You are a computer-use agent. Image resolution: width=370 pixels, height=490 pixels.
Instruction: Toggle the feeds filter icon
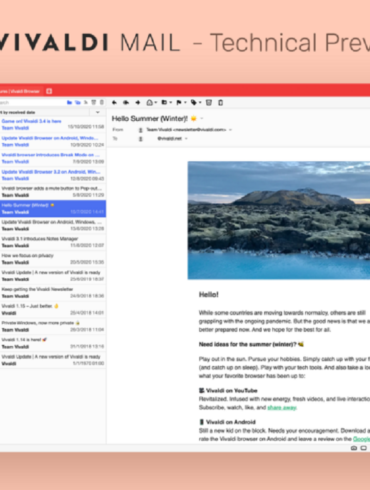click(86, 102)
